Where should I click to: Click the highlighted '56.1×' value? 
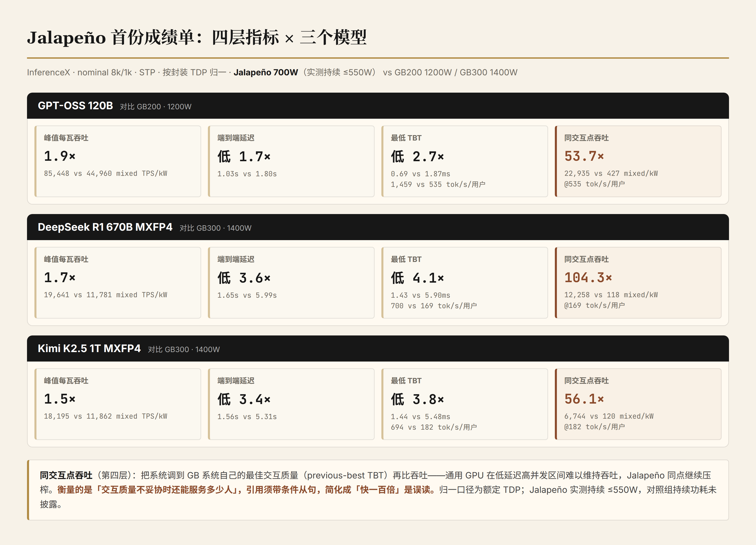(584, 399)
